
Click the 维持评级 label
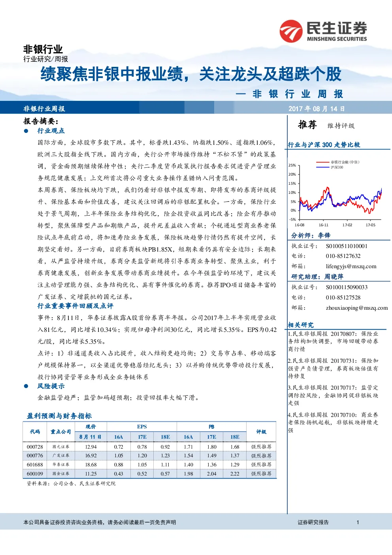click(341, 126)
